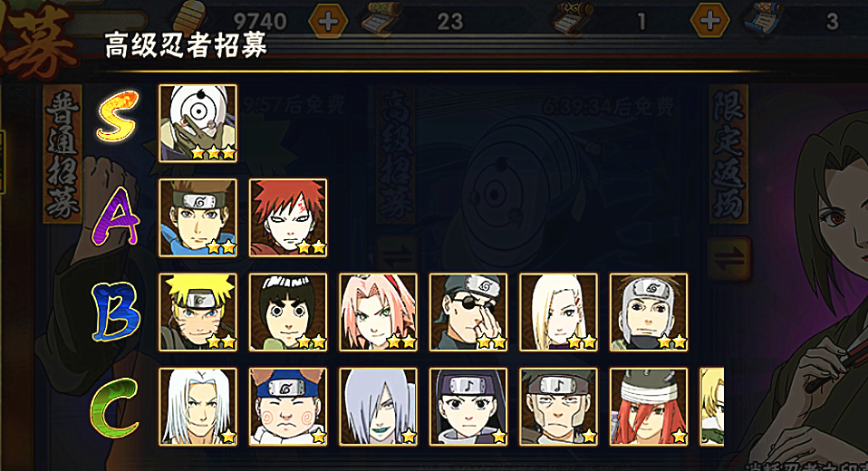
Task: Pick red-haired Tayuya portrait in C rank
Action: (649, 407)
